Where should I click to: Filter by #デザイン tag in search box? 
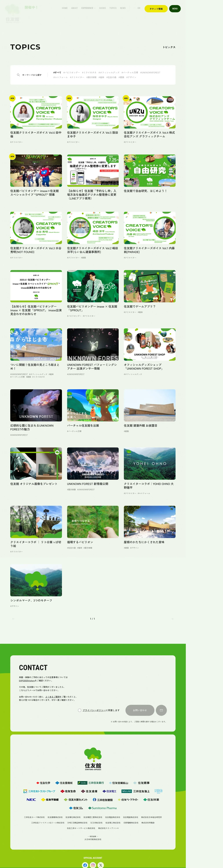(x=131, y=77)
